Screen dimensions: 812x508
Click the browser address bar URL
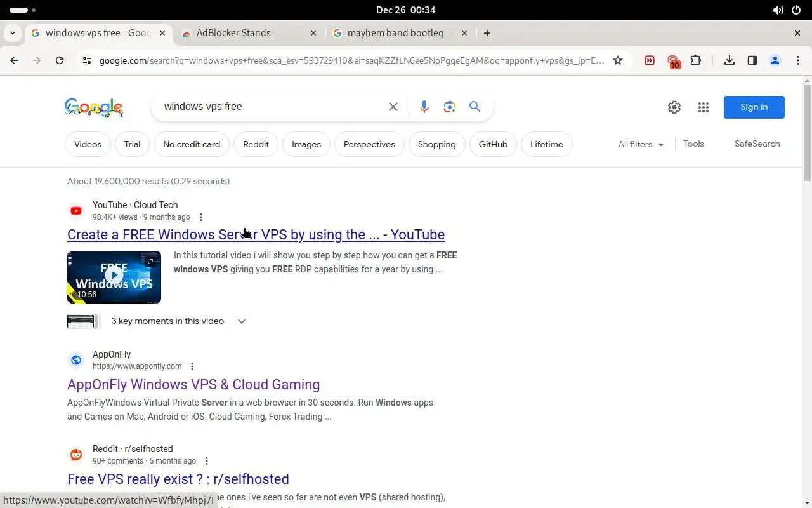tap(351, 60)
